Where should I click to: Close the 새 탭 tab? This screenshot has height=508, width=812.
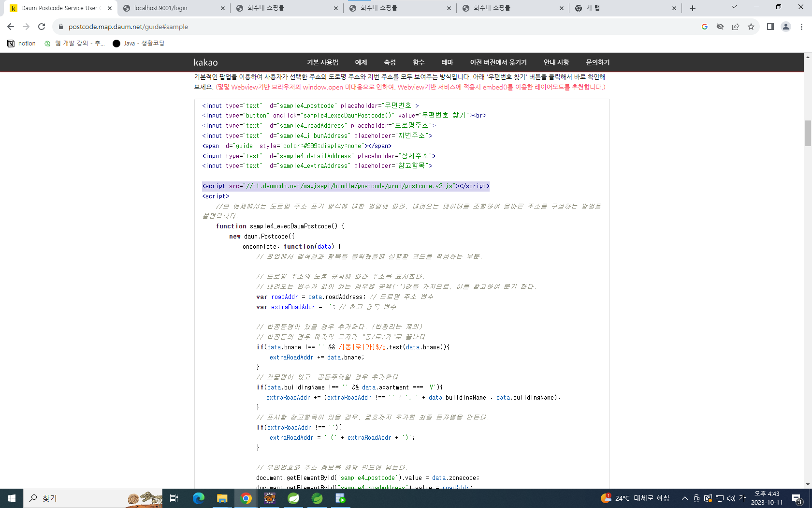pos(674,8)
